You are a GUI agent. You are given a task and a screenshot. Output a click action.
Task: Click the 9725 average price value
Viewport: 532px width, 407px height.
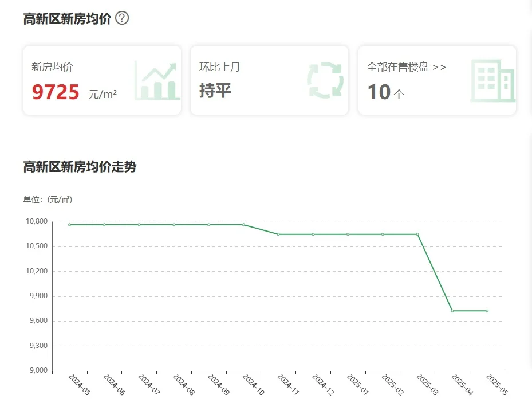click(56, 92)
